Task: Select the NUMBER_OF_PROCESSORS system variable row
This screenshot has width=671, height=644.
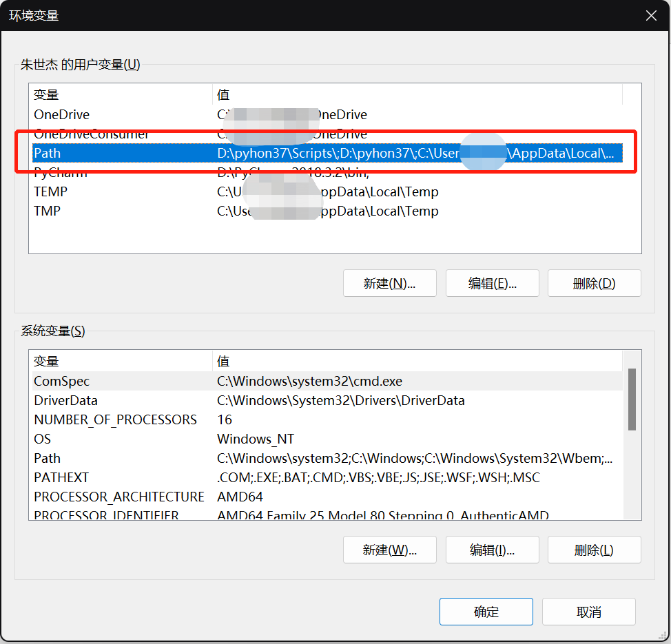Action: [327, 419]
